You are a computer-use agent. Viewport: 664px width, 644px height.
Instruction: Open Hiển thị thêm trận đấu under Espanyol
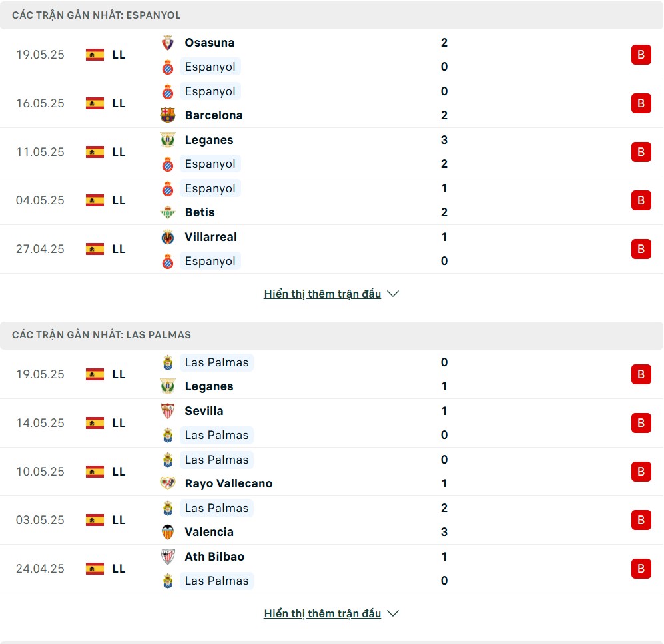[322, 294]
